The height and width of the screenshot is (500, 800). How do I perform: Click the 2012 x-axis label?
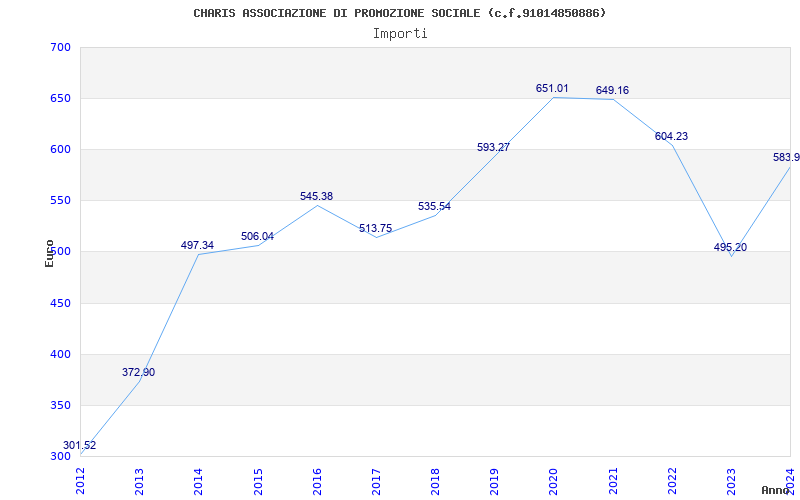81,481
